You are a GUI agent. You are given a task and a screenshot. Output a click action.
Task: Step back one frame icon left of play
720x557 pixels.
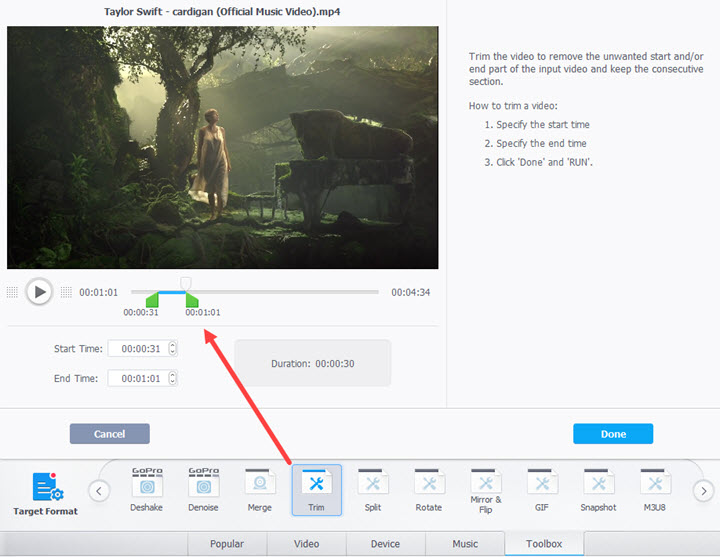coord(12,292)
